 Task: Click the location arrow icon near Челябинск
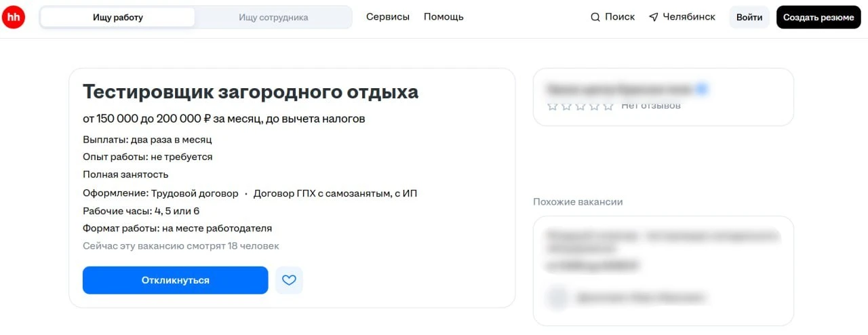click(653, 17)
